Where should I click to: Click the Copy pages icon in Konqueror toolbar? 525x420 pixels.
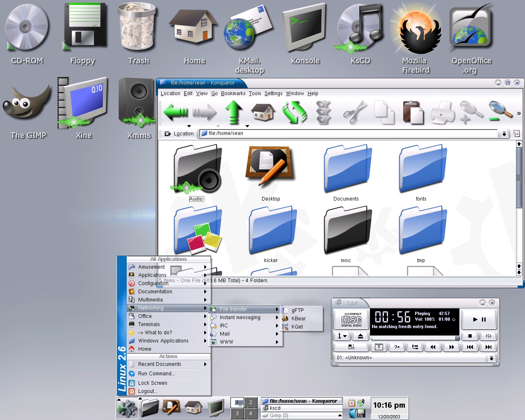(x=384, y=112)
